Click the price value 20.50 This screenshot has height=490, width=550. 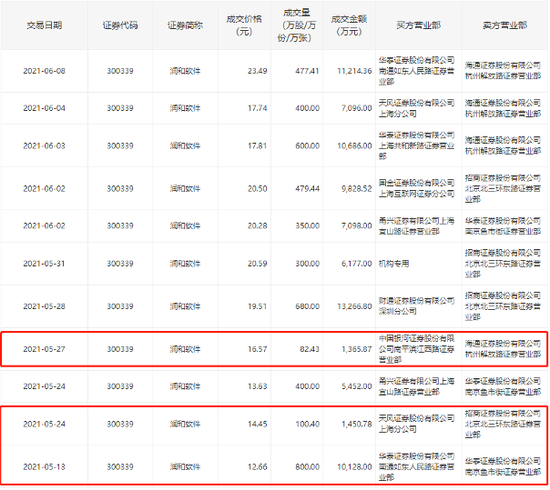click(257, 189)
